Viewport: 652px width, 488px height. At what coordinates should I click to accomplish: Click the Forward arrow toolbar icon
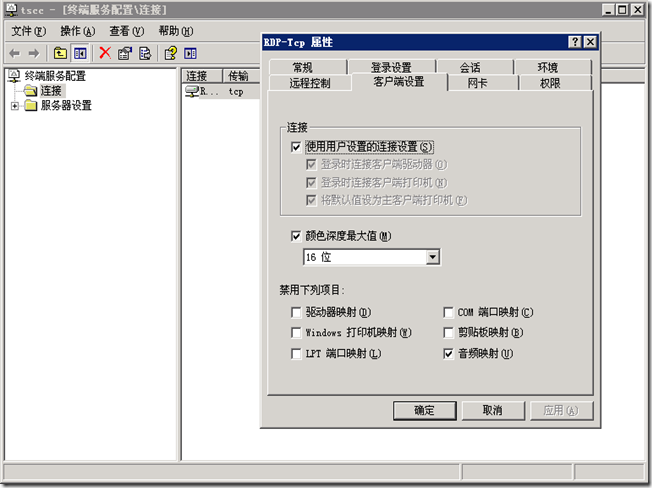tap(34, 53)
